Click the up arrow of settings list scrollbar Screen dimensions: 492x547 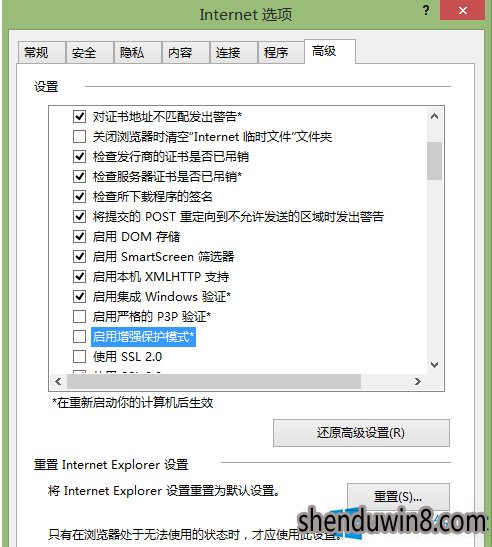pos(434,117)
